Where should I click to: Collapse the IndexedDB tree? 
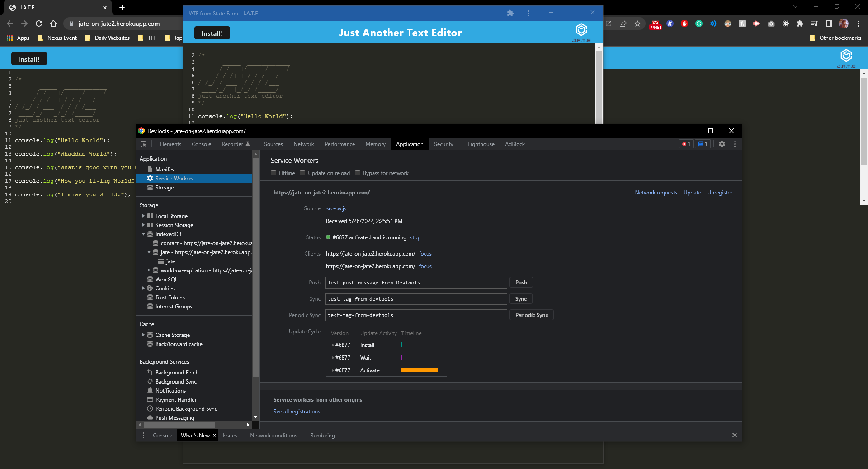point(144,234)
